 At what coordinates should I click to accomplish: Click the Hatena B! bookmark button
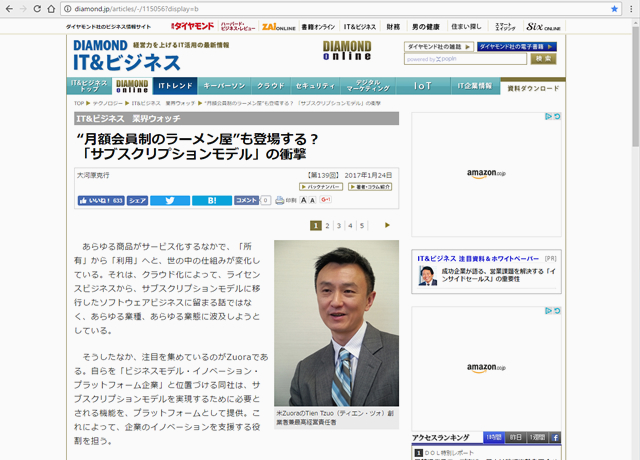[211, 200]
